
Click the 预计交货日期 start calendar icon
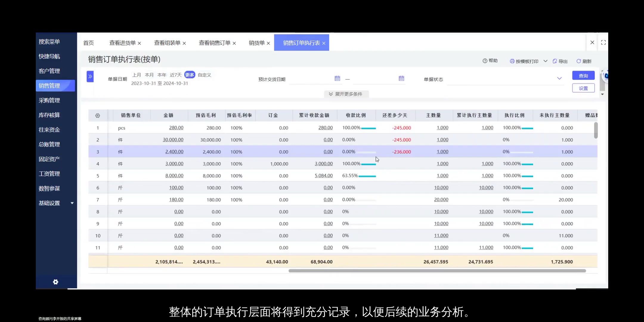[x=337, y=78]
